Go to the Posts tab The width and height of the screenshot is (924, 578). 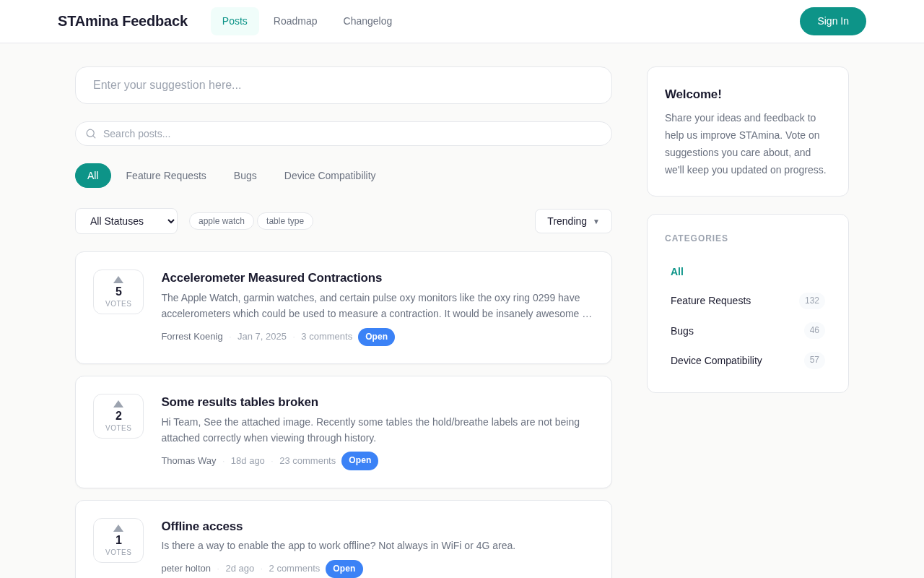point(235,21)
